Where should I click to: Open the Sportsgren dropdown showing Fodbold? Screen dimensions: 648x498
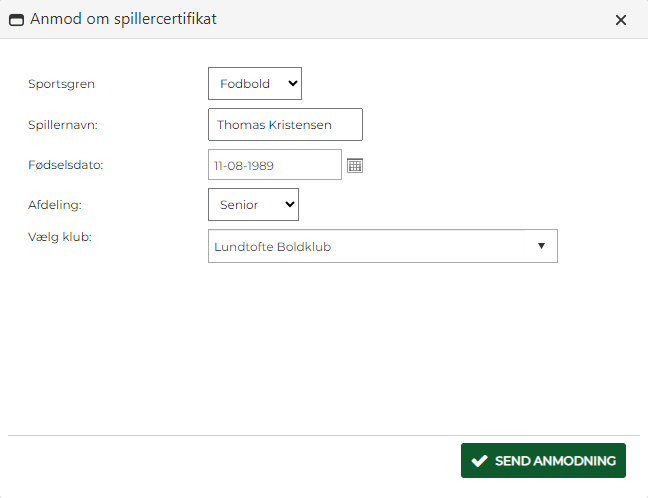254,84
